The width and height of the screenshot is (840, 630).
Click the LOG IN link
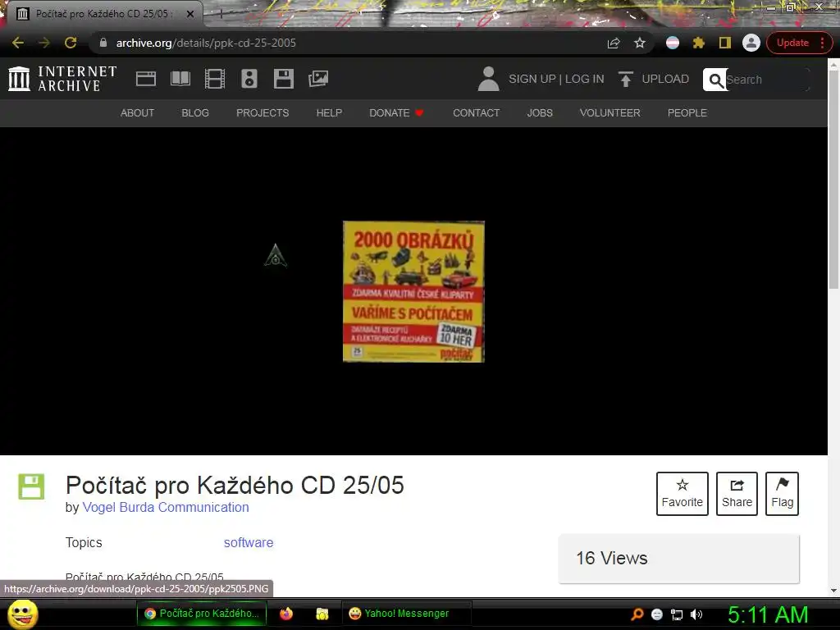(x=584, y=79)
